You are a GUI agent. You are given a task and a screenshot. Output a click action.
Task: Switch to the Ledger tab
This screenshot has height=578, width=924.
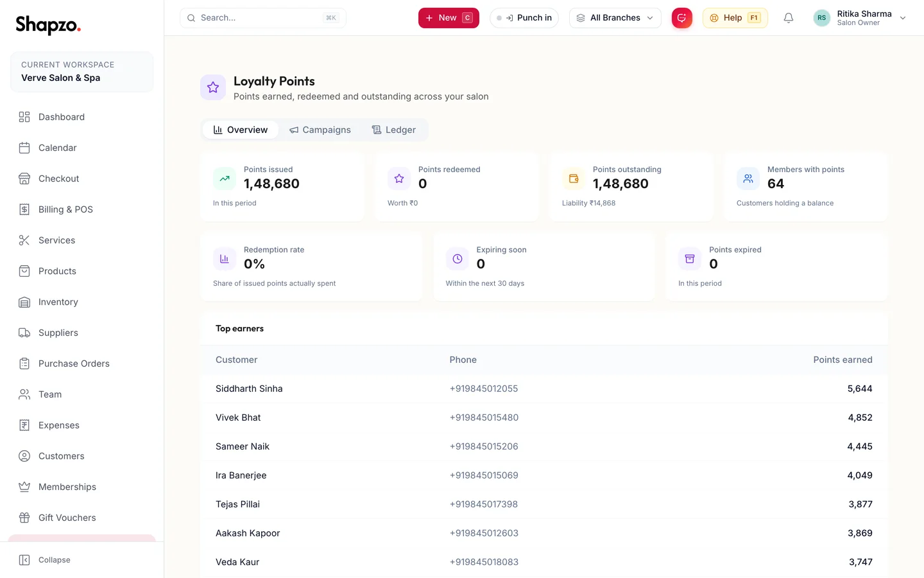(394, 130)
